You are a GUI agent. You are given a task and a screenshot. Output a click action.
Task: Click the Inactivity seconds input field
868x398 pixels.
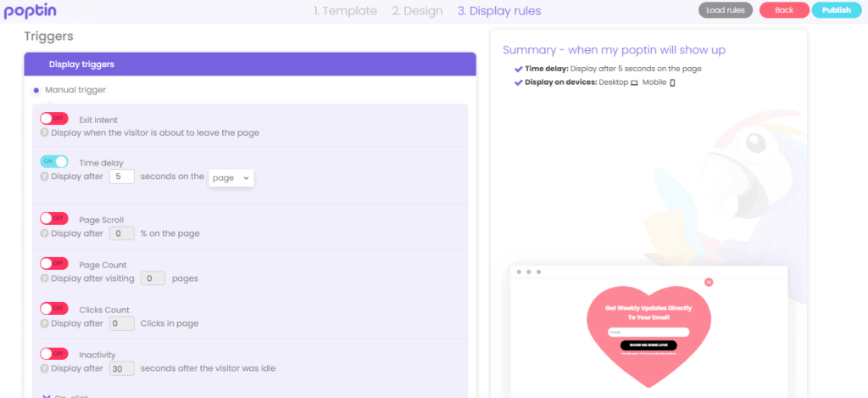point(122,368)
